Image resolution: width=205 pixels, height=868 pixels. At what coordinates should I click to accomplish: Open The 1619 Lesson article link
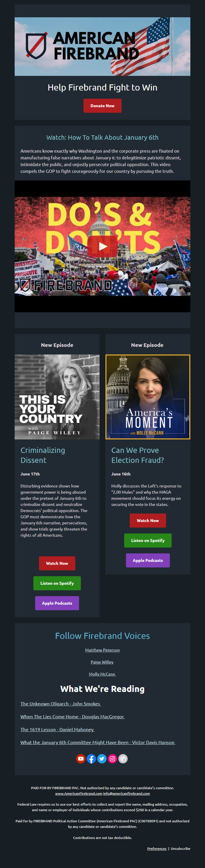click(x=58, y=729)
